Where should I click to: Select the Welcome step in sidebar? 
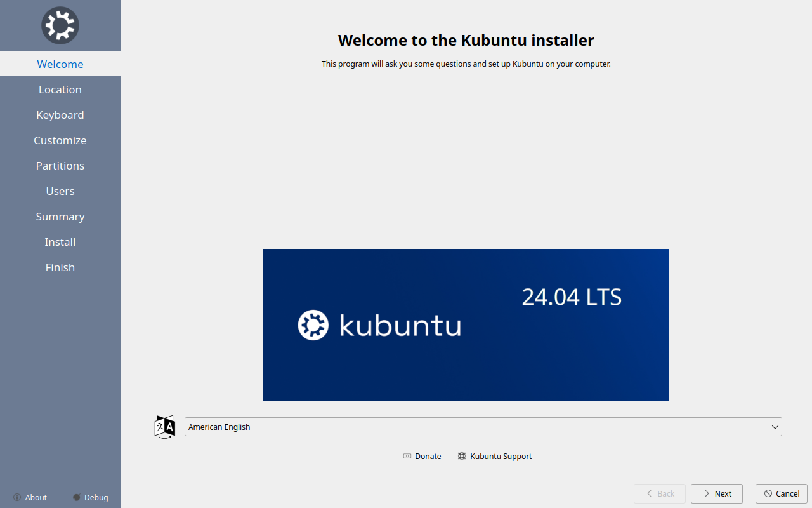pyautogui.click(x=60, y=63)
